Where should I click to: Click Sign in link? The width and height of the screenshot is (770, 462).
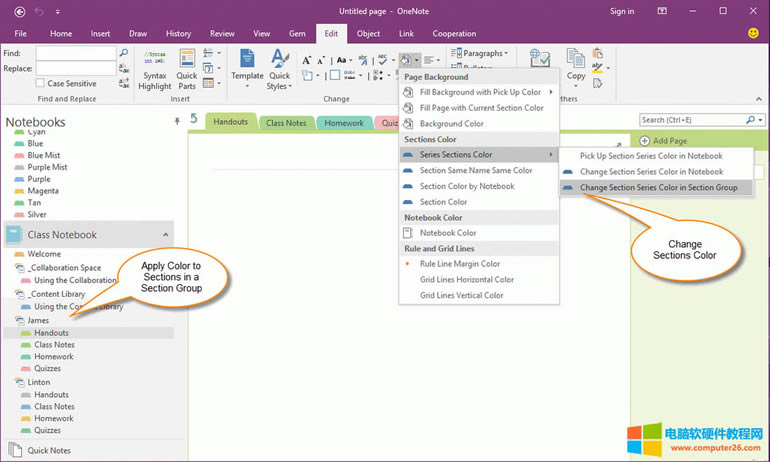click(622, 11)
